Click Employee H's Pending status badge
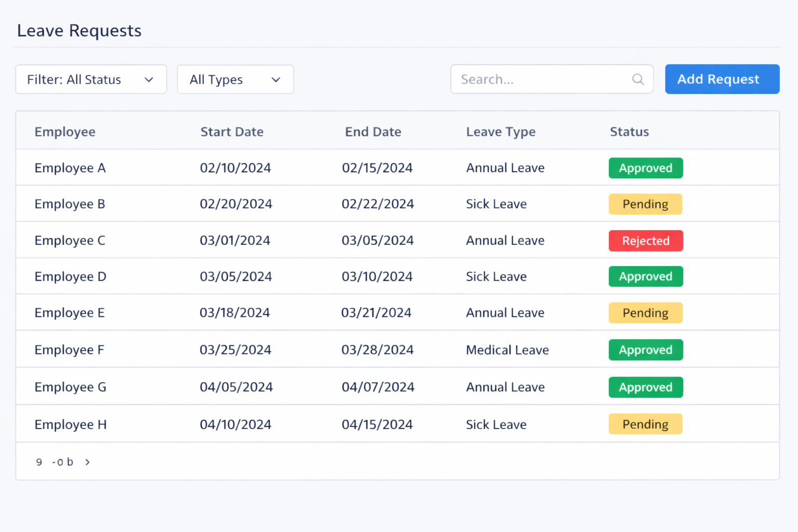 click(x=645, y=424)
